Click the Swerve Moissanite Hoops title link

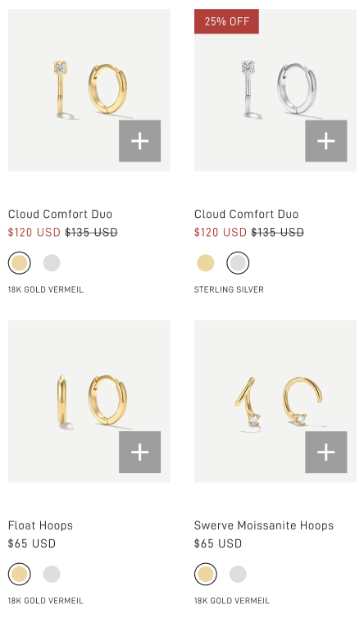pyautogui.click(x=264, y=525)
